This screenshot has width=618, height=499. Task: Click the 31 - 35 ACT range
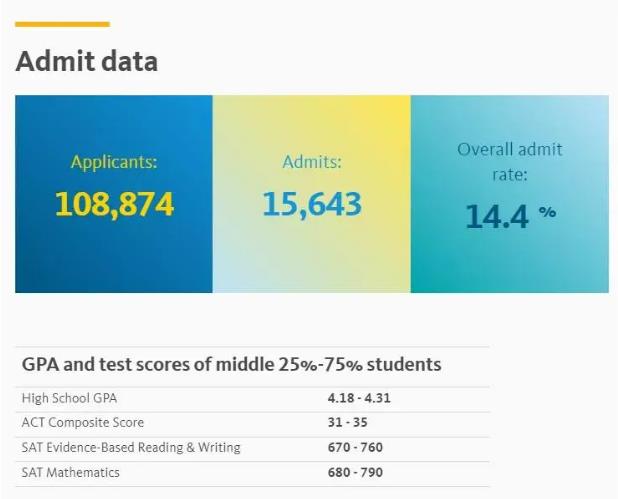[x=348, y=423]
